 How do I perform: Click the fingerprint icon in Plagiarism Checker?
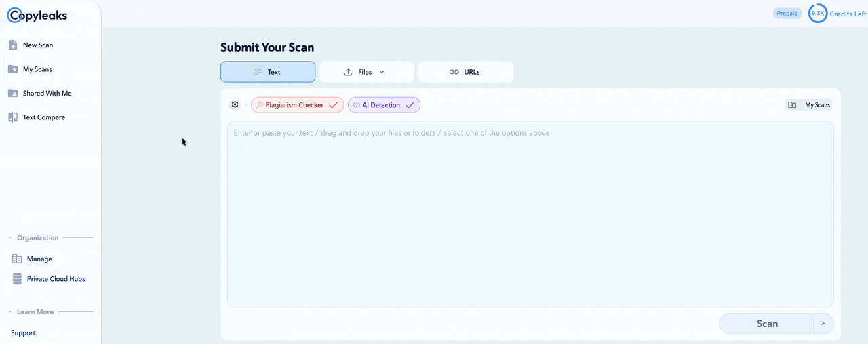click(x=259, y=105)
